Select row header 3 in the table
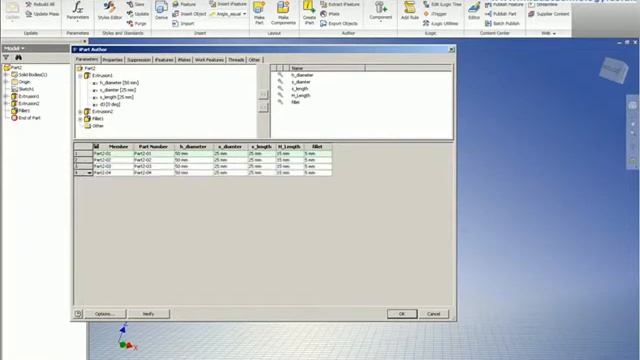Image resolution: width=640 pixels, height=360 pixels. [x=83, y=167]
